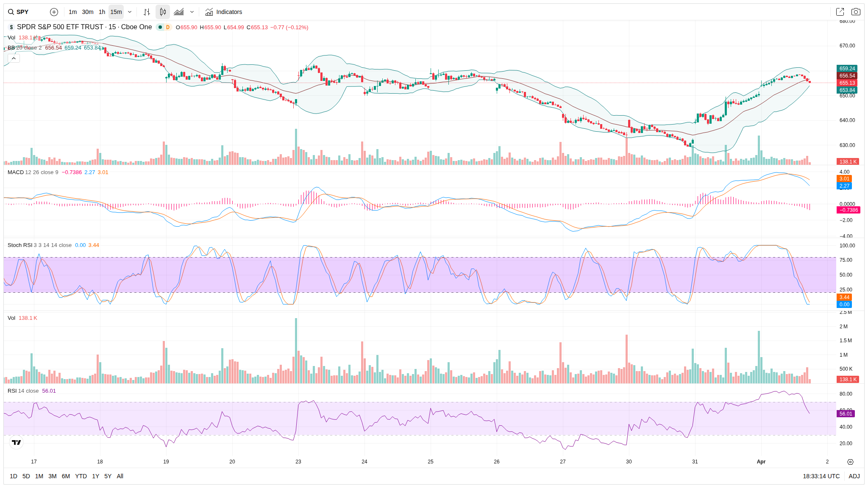Select the Area chart style icon

point(179,12)
